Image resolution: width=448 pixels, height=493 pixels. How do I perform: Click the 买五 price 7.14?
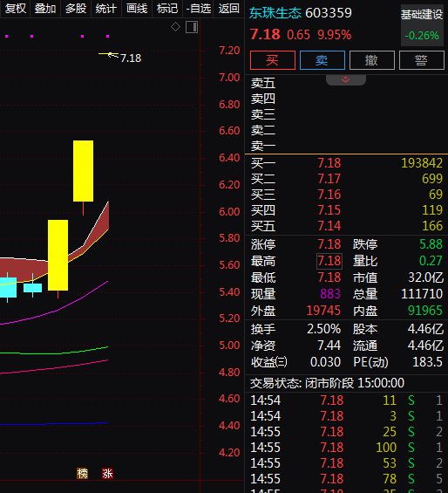point(329,226)
